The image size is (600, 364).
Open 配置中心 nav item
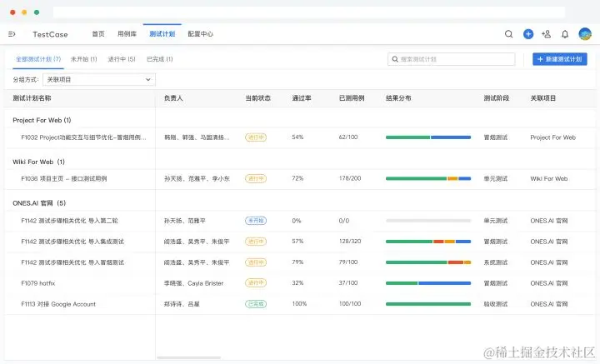pos(201,34)
